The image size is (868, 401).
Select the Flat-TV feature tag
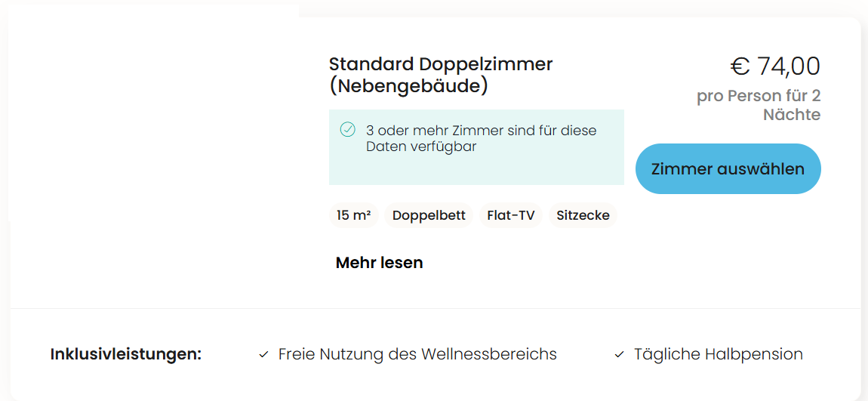(x=511, y=215)
